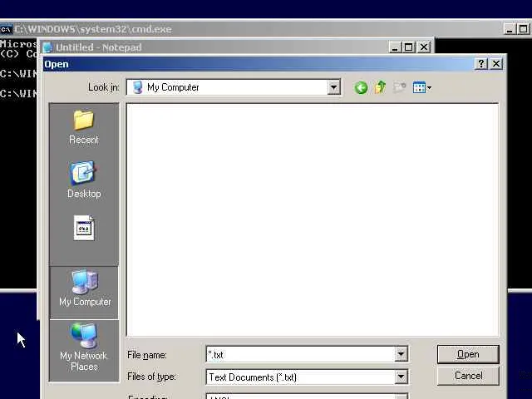
Task: Click the Open dialog help question mark
Action: (x=481, y=64)
